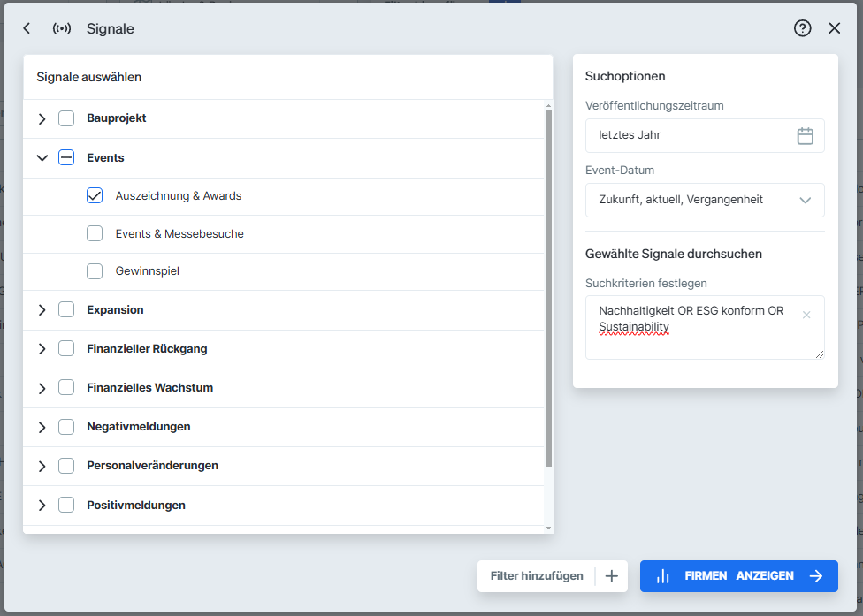Click the arrow icon on FIRMEN ANZEIGEN
The height and width of the screenshot is (616, 863).
[815, 575]
